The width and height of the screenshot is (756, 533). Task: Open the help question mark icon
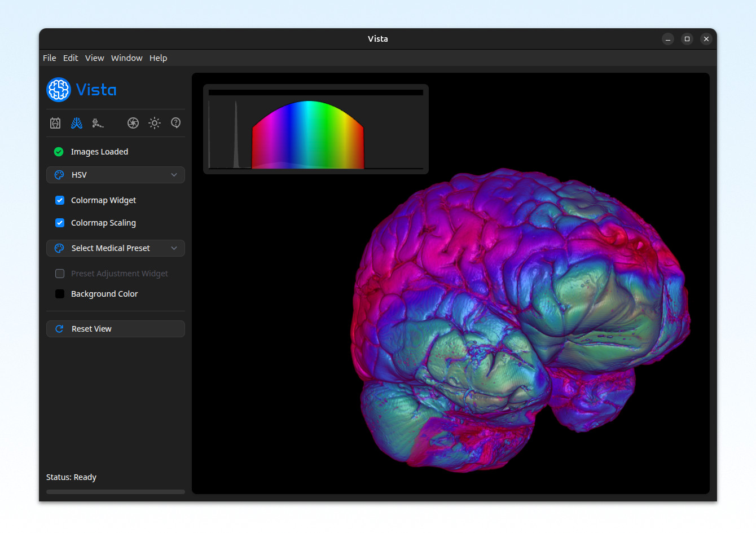click(x=176, y=123)
